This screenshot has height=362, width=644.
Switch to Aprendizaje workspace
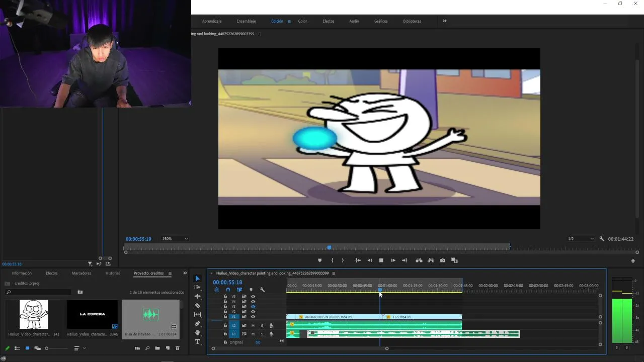212,21
